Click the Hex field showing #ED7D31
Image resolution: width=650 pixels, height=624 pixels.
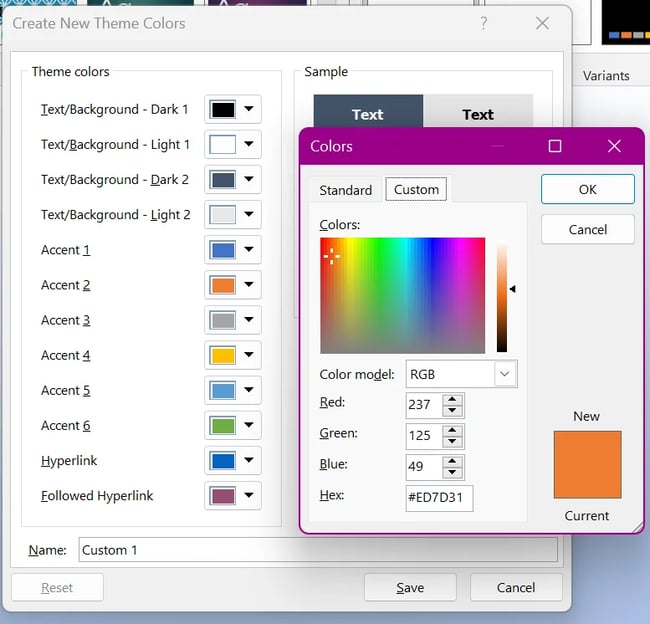tap(439, 498)
